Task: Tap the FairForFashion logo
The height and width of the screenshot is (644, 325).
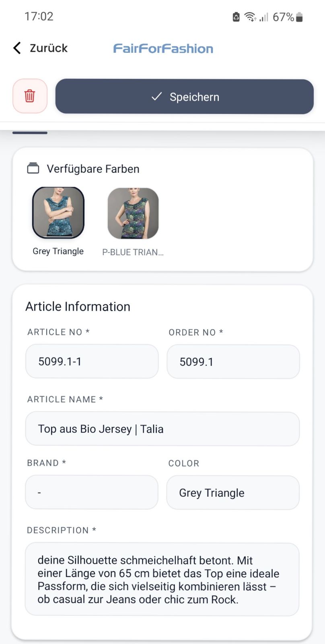Action: tap(163, 49)
